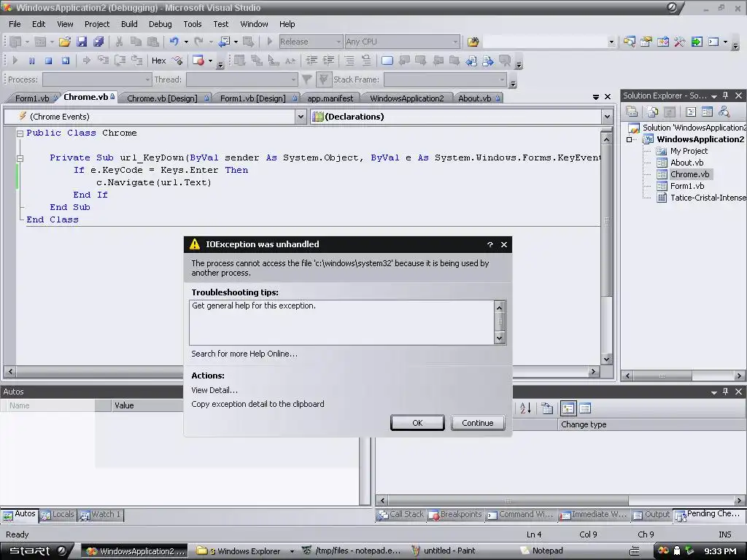Collapse the url_KeyDown Sub code region
Screen dimensions: 747x560
coord(20,158)
